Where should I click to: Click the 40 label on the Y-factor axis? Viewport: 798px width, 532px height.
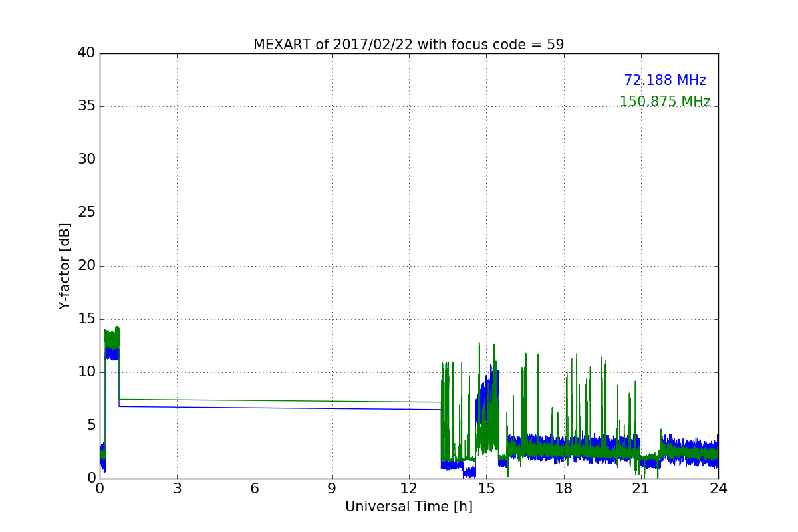click(x=86, y=53)
